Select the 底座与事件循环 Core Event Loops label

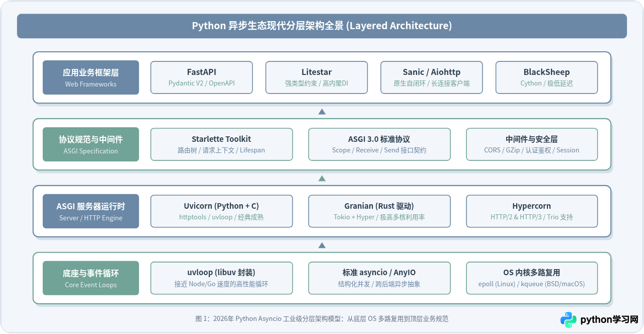click(91, 278)
